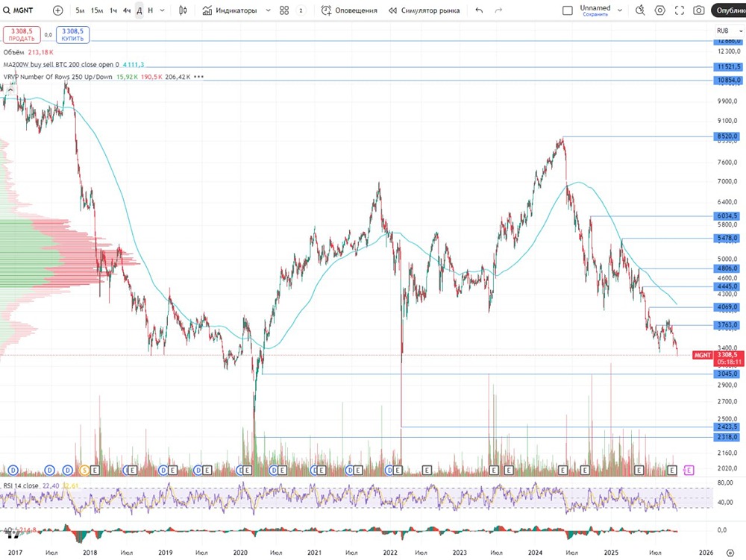
Task: Click the 0,0 spread value between sell and buy
Action: tap(48, 35)
